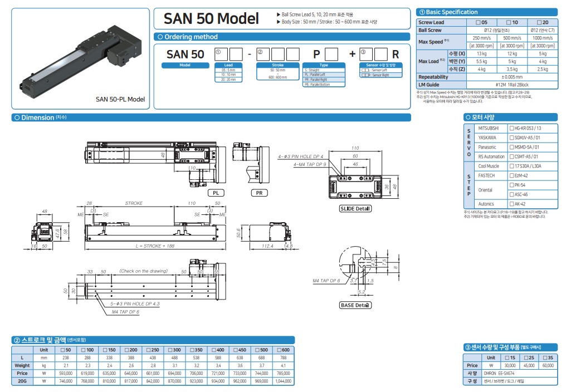Select the 450 stroke checkbox
The height and width of the screenshot is (392, 566).
(235, 350)
